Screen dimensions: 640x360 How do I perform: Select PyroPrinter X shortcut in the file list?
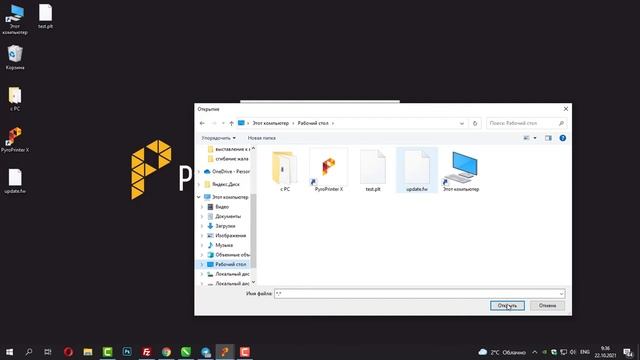[329, 171]
